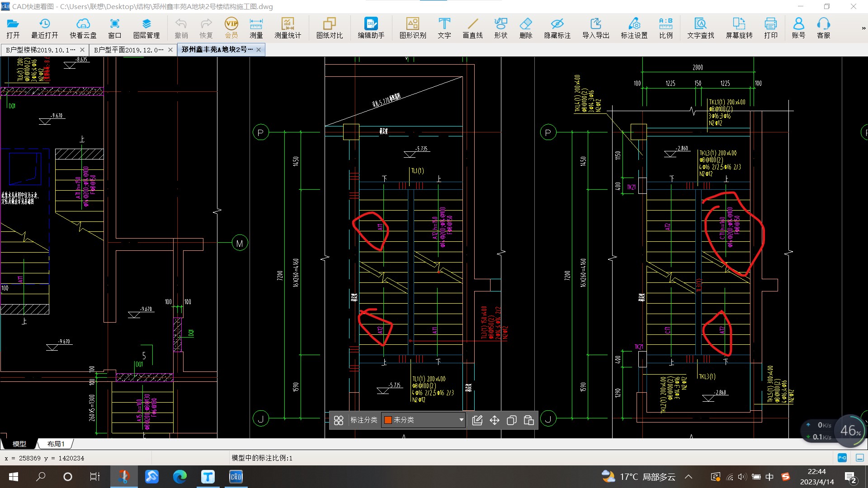Open the annotation grid view icon
Viewport: 868px width, 488px height.
click(x=339, y=420)
